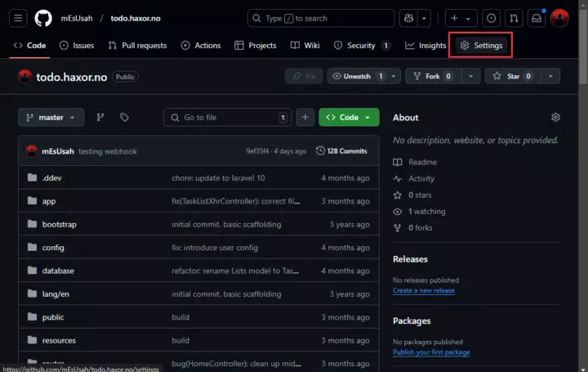This screenshot has height=372, width=588.
Task: View tags via the tag icon
Action: click(124, 118)
